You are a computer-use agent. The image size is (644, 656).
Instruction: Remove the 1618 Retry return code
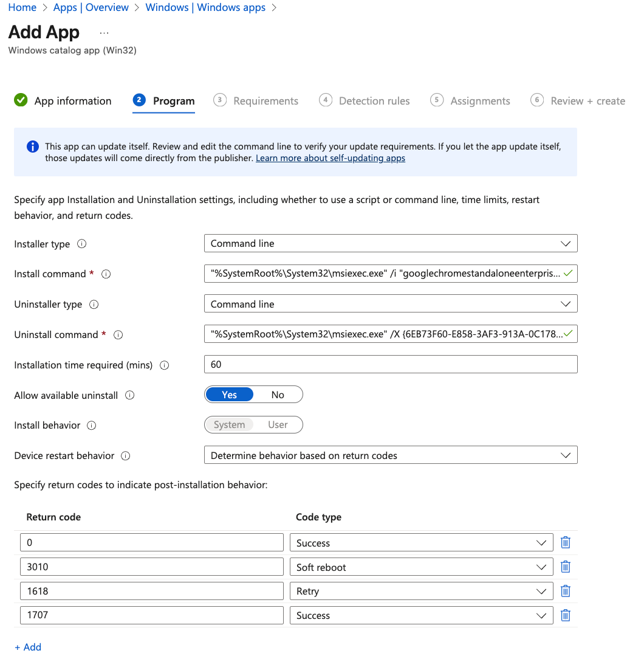(565, 591)
